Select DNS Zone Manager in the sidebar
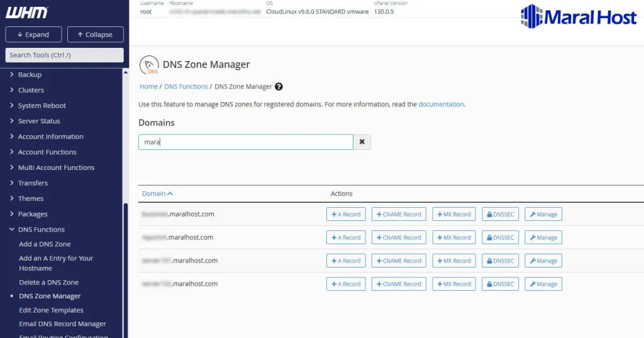The image size is (644, 338). tap(50, 296)
